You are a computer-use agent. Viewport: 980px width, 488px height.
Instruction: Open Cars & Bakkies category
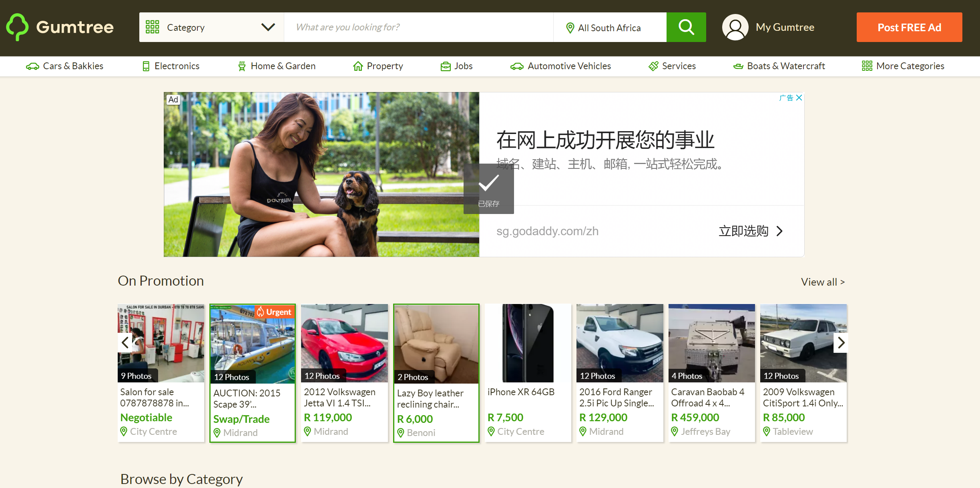(64, 66)
